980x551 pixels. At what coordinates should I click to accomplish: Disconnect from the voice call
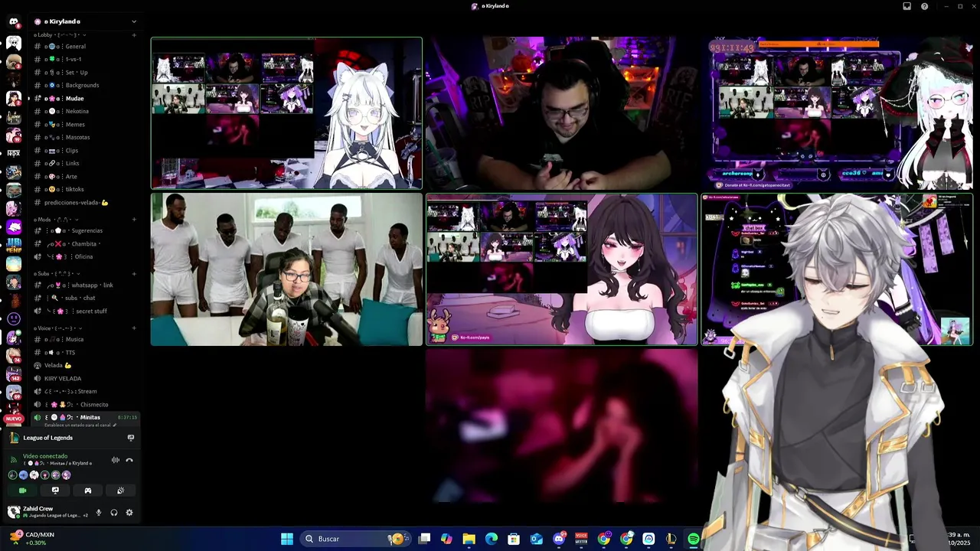[x=129, y=460]
